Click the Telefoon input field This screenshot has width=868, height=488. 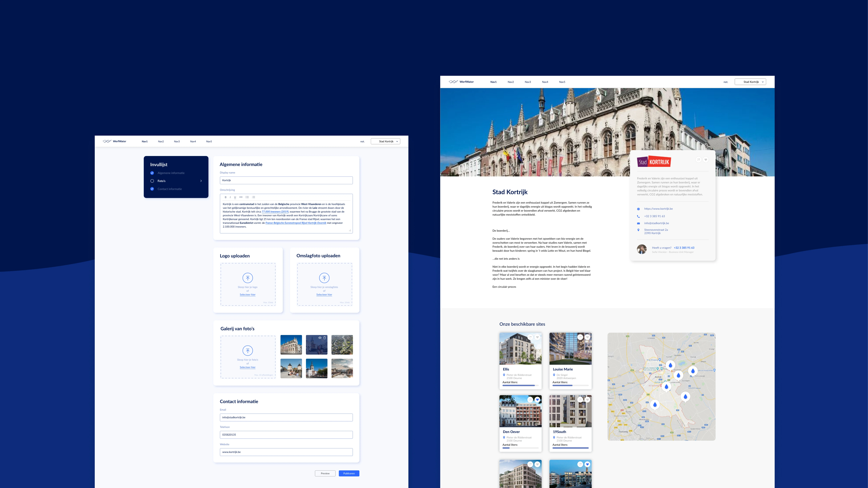(x=286, y=435)
